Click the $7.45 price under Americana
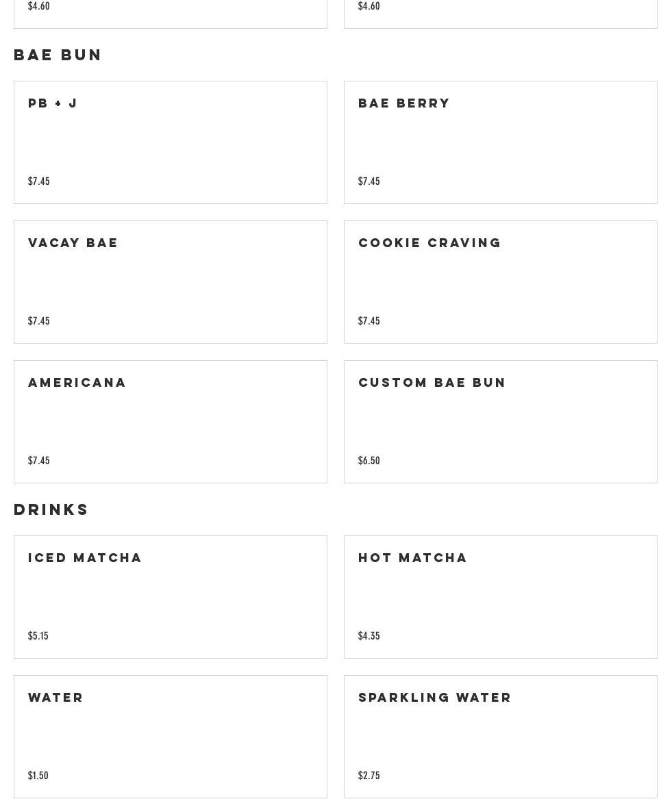The image size is (661, 812). [x=39, y=461]
